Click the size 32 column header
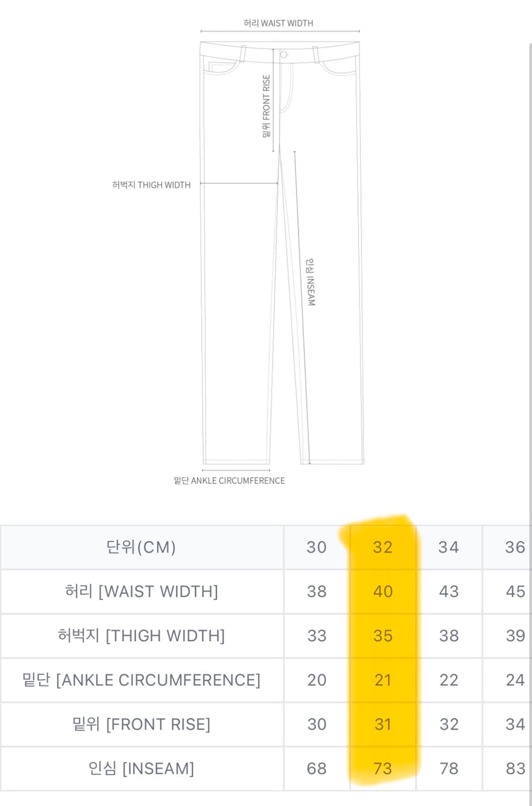This screenshot has width=532, height=806. [383, 547]
